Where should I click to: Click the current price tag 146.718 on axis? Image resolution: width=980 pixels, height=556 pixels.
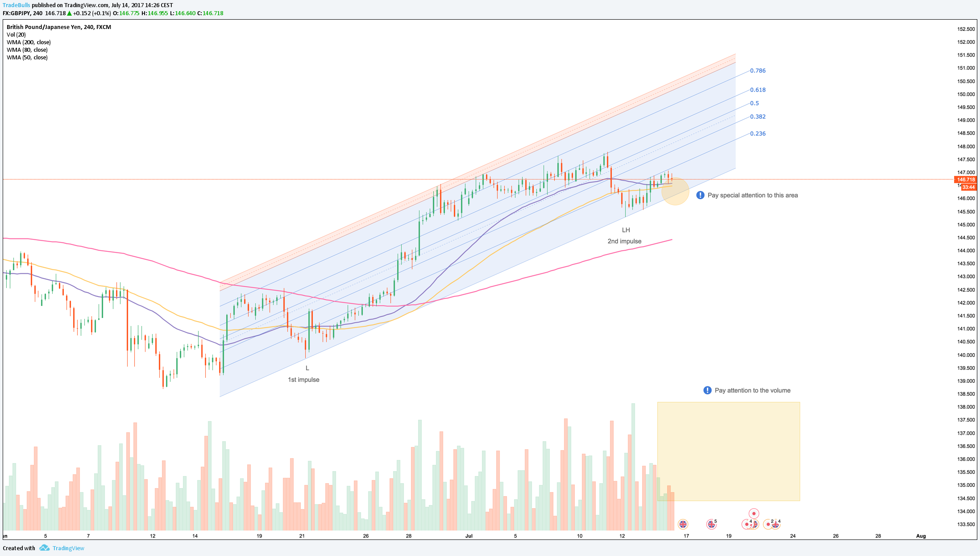(x=966, y=180)
